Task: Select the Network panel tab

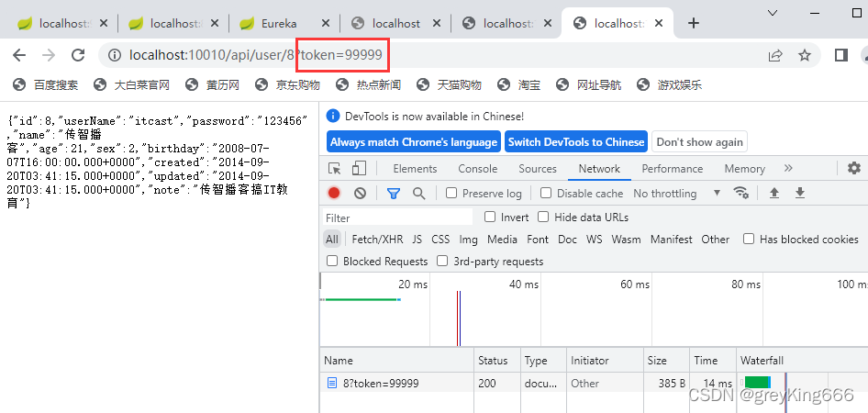Action: (x=599, y=168)
